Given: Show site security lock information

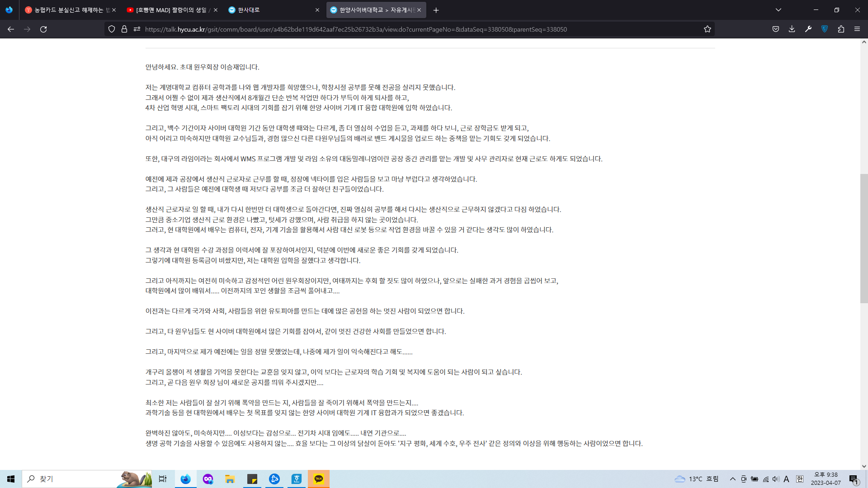Looking at the screenshot, I should (x=124, y=29).
